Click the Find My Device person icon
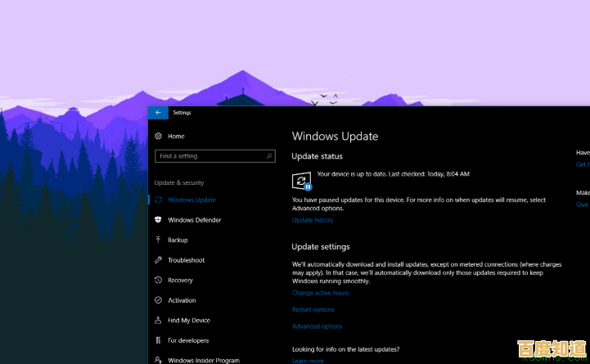Viewport: 590px width, 364px height. point(159,320)
